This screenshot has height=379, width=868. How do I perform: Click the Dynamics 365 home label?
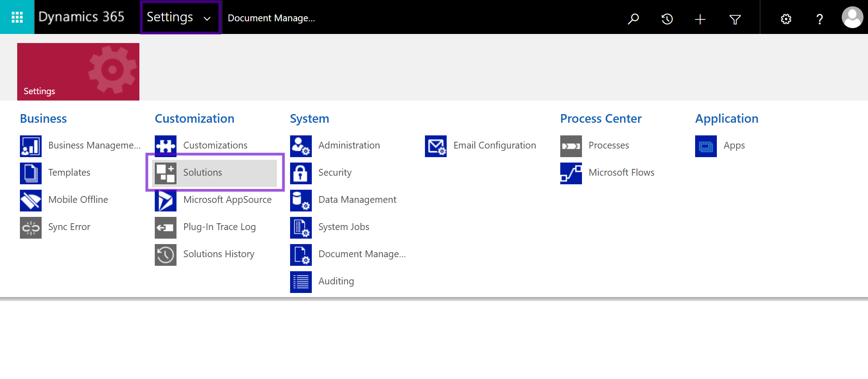tap(81, 17)
